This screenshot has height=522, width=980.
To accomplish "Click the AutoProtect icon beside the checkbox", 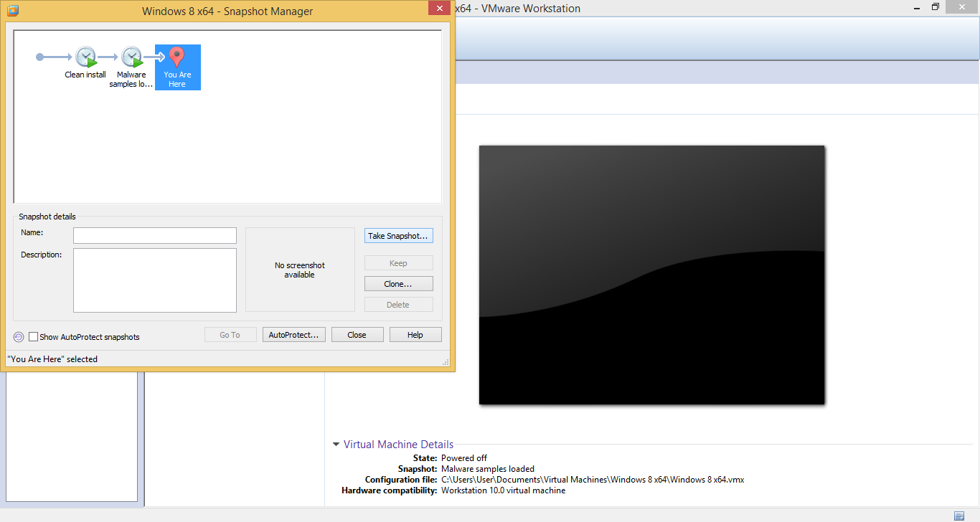I will 19,337.
